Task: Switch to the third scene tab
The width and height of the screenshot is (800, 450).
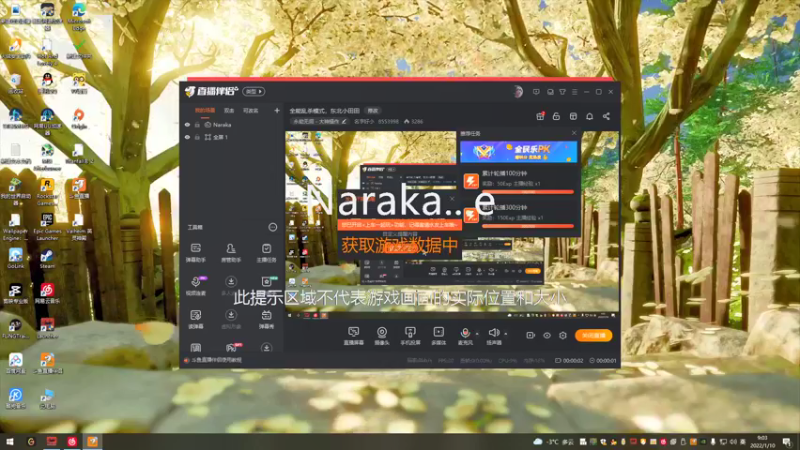Action: click(251, 110)
